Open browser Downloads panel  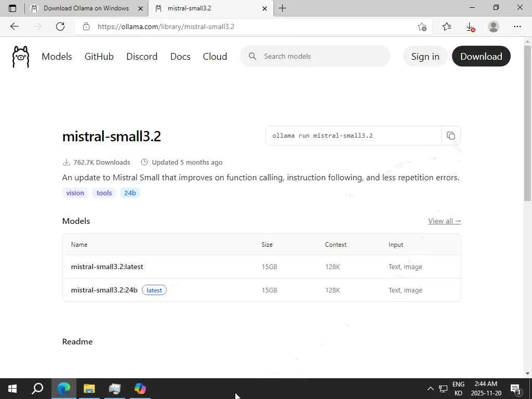pos(470,26)
